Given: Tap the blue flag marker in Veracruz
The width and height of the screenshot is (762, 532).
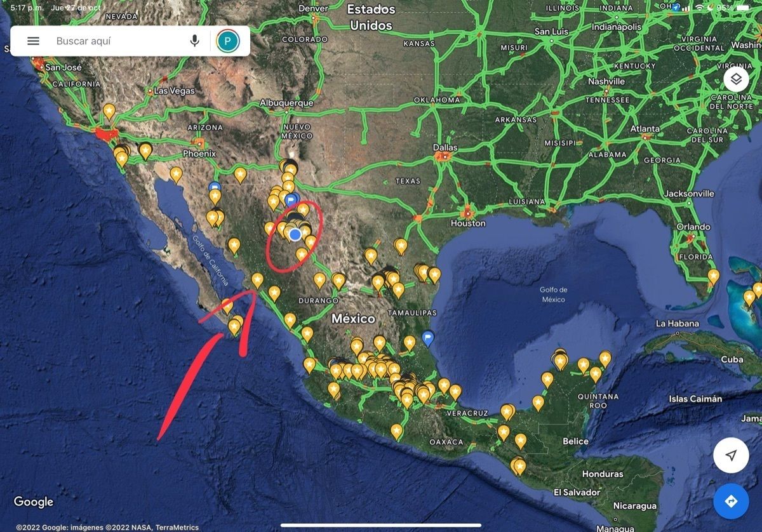Looking at the screenshot, I should tap(428, 338).
